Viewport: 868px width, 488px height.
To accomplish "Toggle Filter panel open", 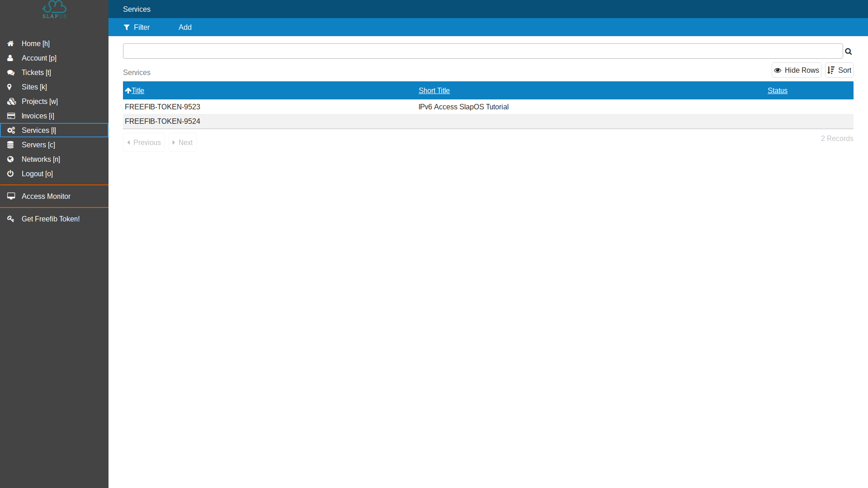I will tap(136, 27).
